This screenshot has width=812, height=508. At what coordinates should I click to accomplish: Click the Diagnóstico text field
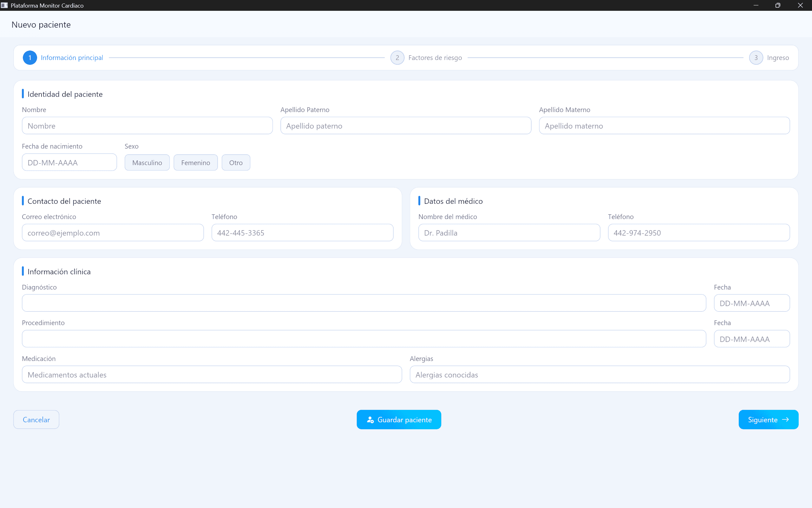[x=364, y=303]
